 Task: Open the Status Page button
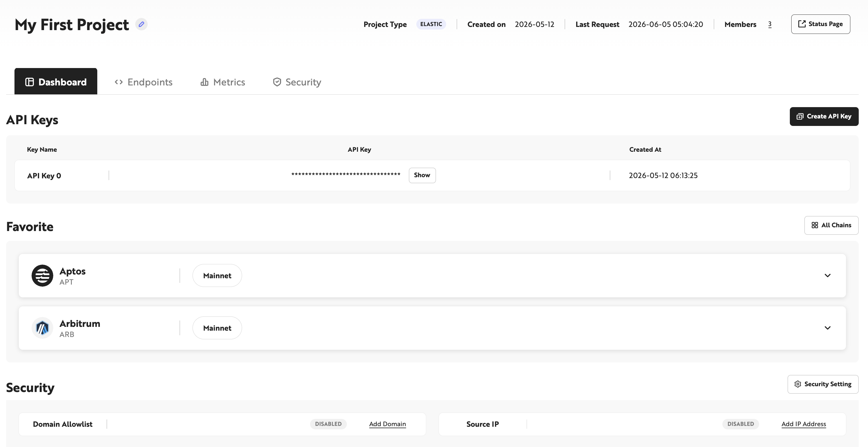821,24
